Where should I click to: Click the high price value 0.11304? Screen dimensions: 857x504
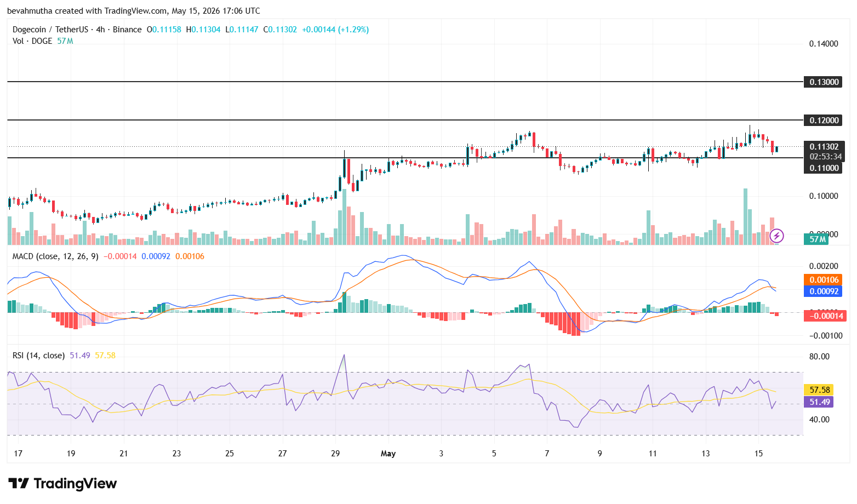(206, 30)
